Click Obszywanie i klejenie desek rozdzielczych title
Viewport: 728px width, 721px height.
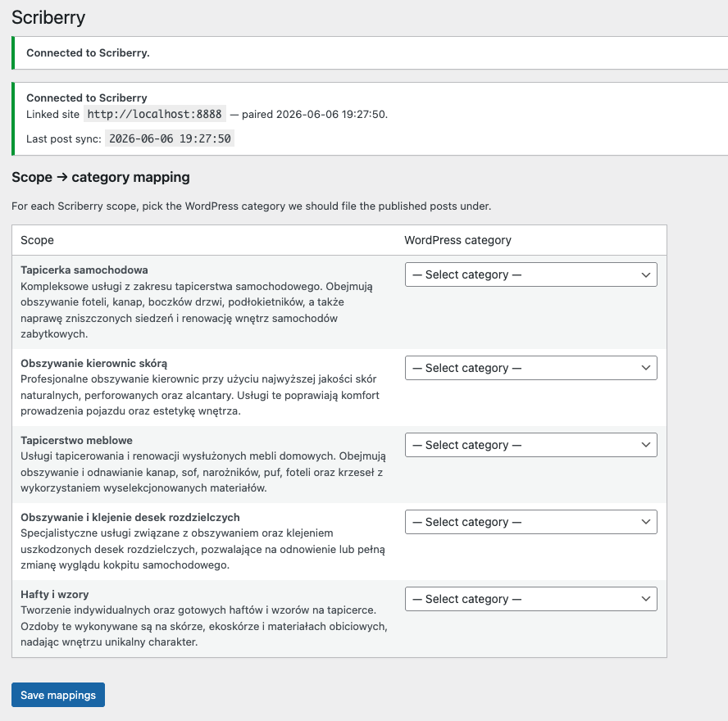130,517
